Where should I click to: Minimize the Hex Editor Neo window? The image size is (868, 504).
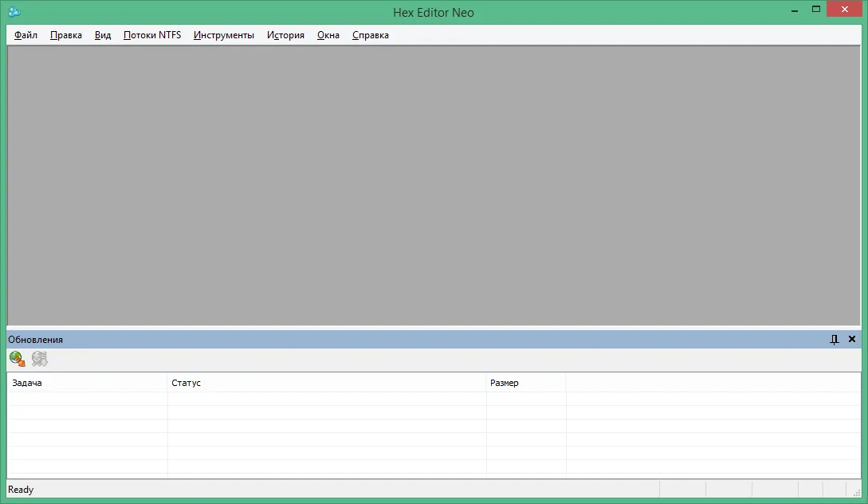(795, 10)
